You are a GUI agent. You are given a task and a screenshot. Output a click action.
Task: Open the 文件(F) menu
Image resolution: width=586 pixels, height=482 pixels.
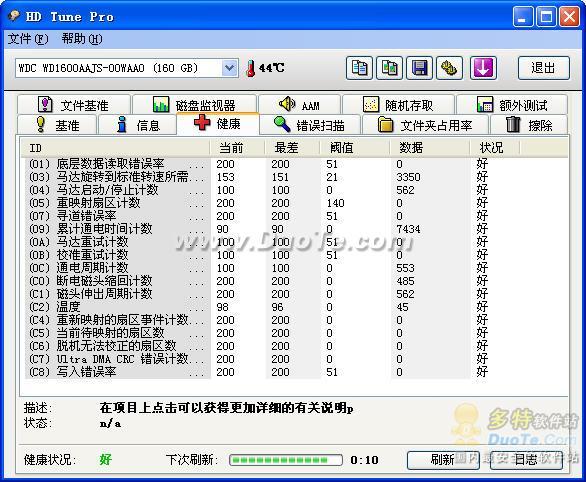(x=28, y=38)
